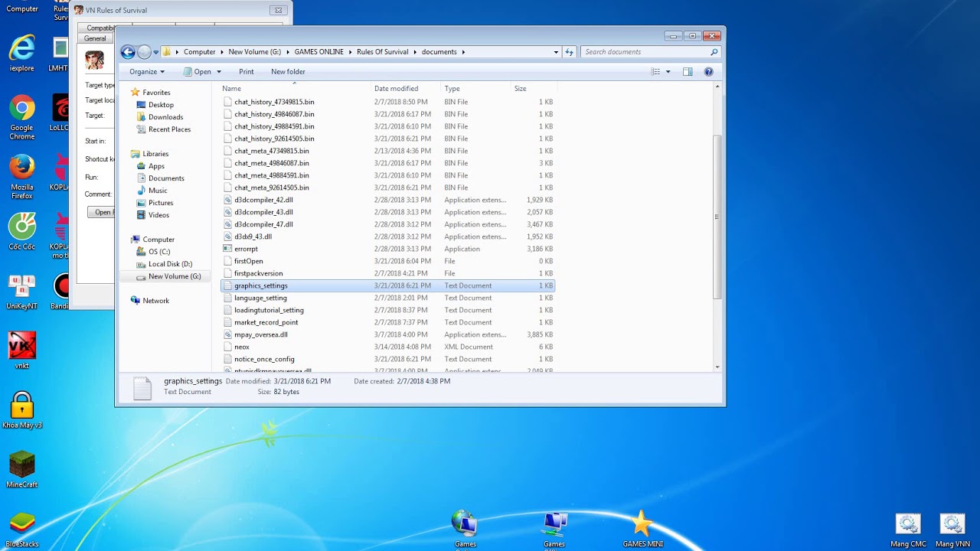This screenshot has width=980, height=551.
Task: Click the Forward navigation arrow in Explorer
Action: coord(144,52)
